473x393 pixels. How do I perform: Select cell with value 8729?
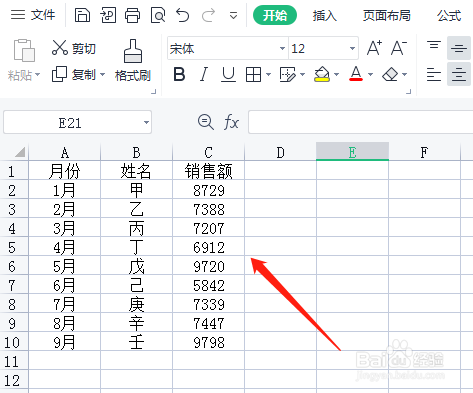point(209,190)
